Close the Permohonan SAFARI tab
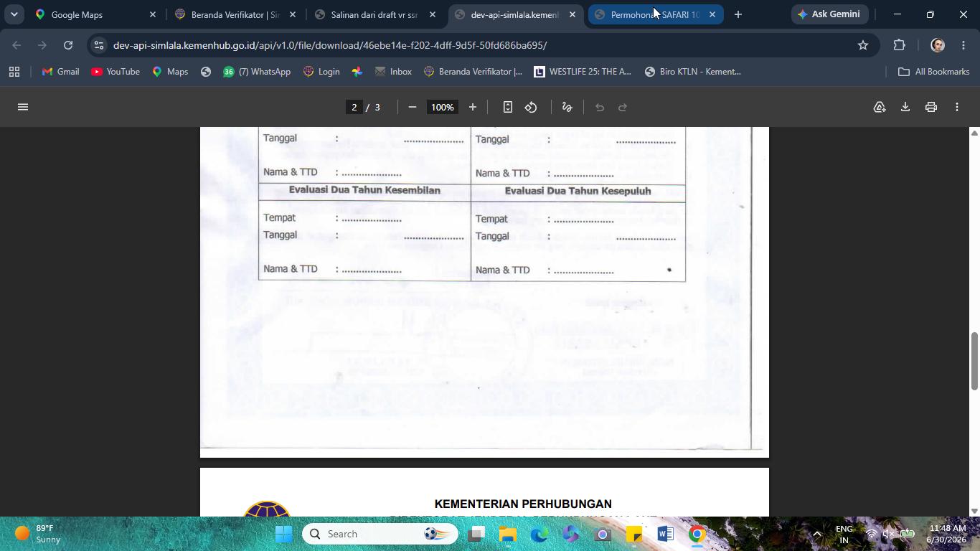980x551 pixels. tap(712, 14)
